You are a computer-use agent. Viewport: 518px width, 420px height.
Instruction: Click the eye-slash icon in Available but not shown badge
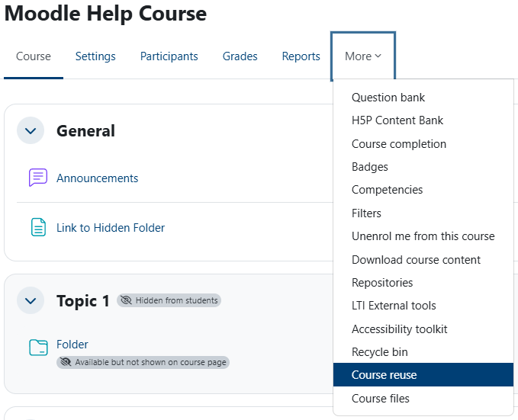(x=66, y=362)
